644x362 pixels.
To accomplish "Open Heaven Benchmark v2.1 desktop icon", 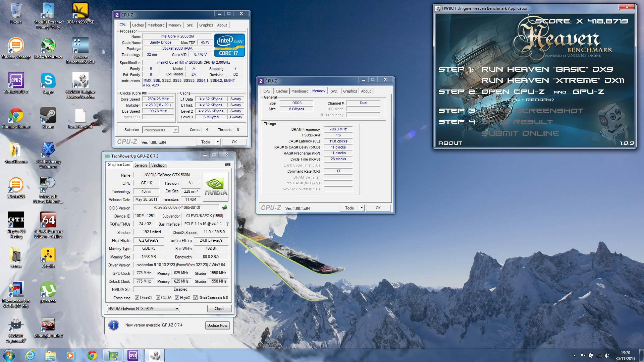I will [x=80, y=51].
